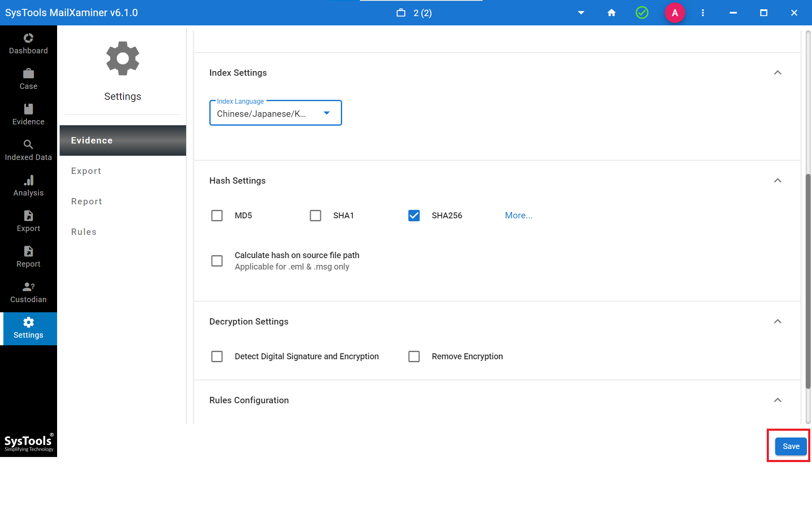Open the three-dot options menu
812x512 pixels.
pos(702,13)
